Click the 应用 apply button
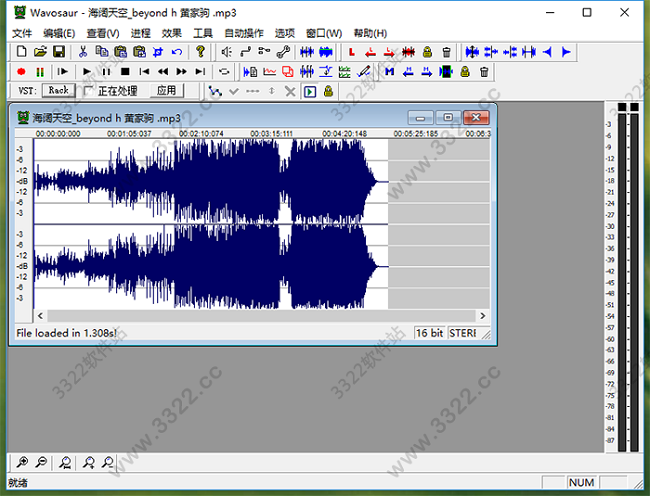The height and width of the screenshot is (496, 650). pyautogui.click(x=166, y=90)
